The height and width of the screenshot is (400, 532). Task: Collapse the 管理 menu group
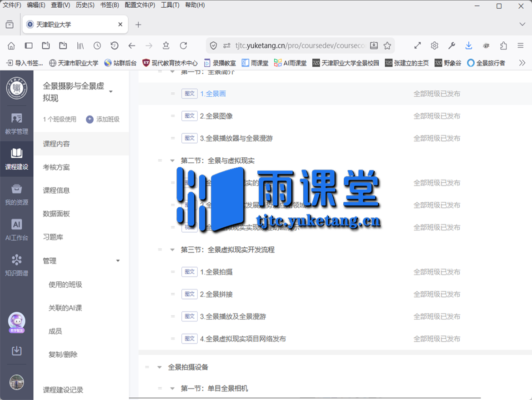click(118, 261)
